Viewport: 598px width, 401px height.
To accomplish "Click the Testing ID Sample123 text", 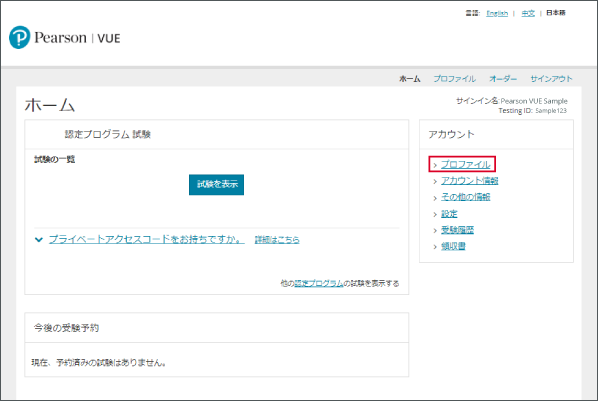I will 532,111.
